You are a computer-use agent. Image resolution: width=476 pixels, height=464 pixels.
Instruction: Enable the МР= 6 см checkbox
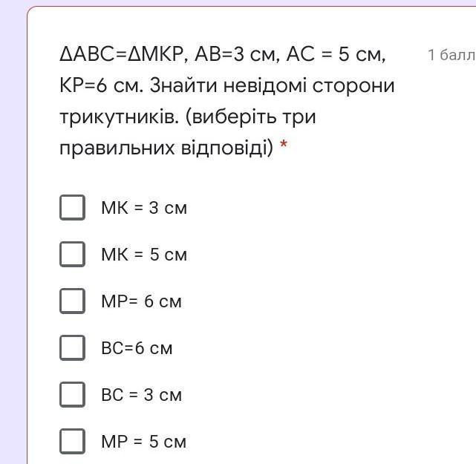[x=72, y=301]
